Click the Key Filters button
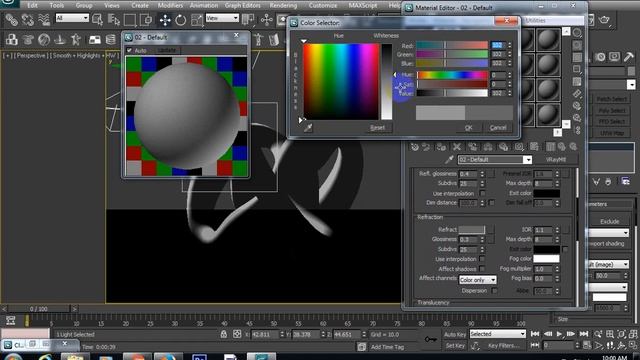The height and width of the screenshot is (360, 640). click(504, 346)
